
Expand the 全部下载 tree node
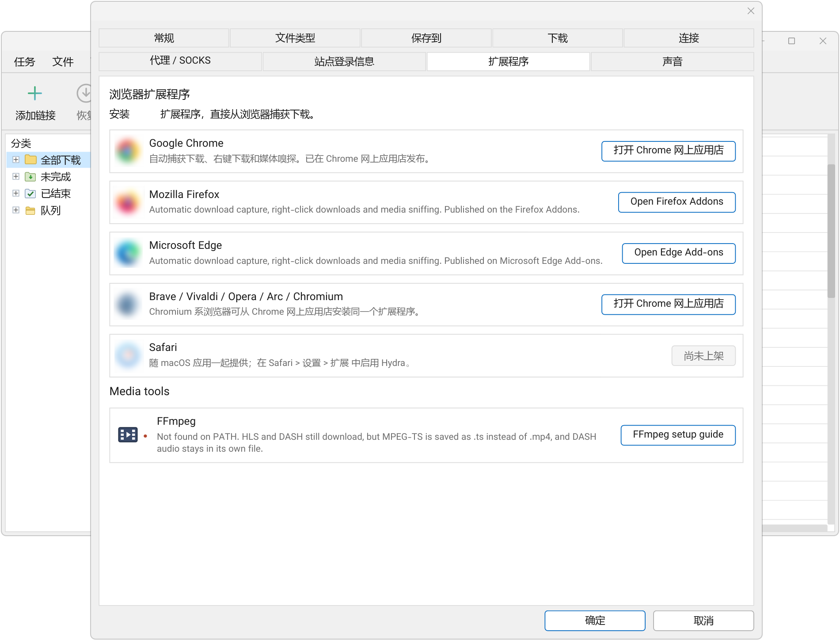16,160
